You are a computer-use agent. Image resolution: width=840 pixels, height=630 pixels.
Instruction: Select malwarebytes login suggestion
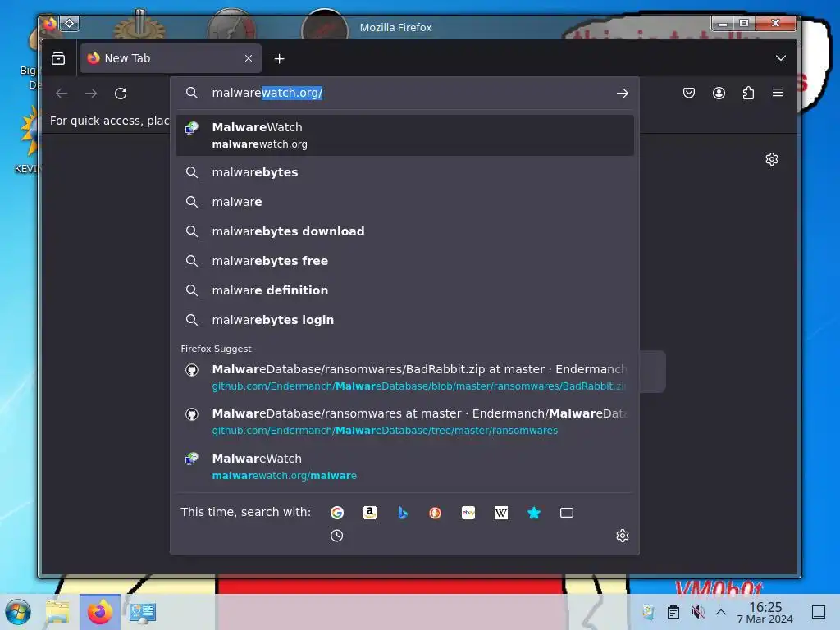pos(404,319)
